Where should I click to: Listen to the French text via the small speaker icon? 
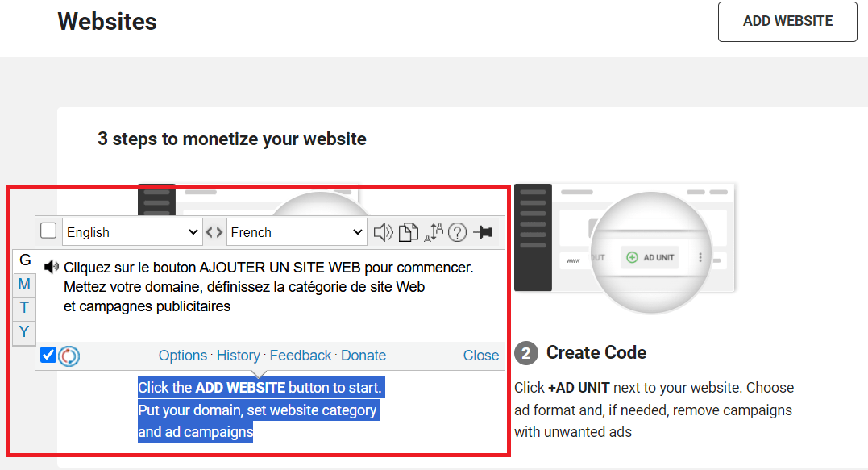tap(52, 266)
